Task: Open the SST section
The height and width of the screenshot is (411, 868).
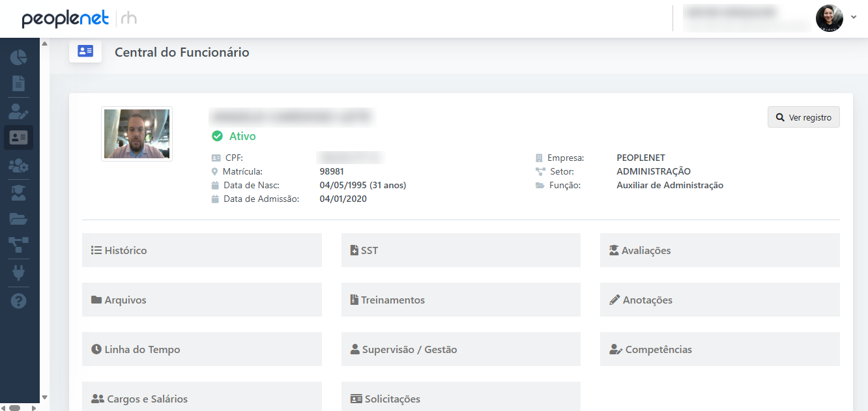Action: click(x=461, y=250)
